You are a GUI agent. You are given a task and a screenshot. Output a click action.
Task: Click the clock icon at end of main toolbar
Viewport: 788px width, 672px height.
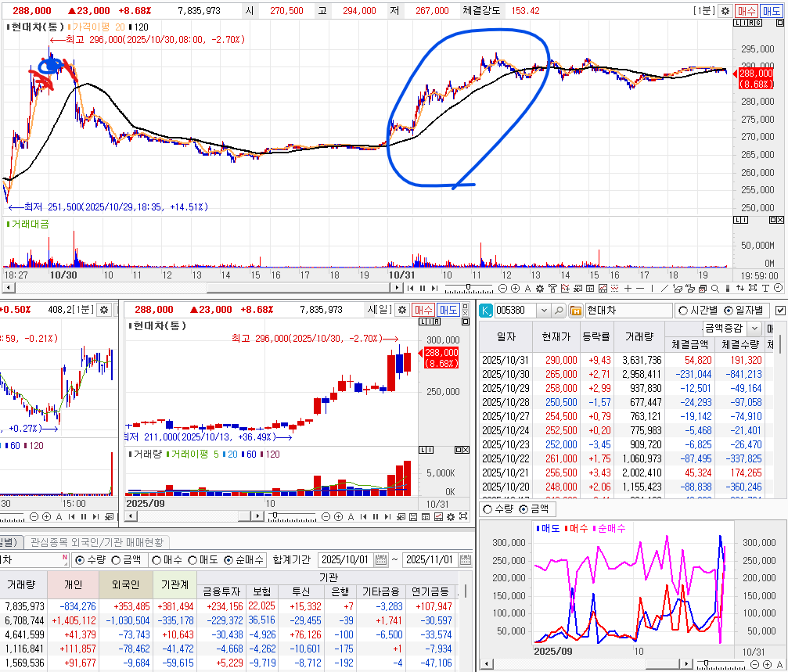(779, 288)
